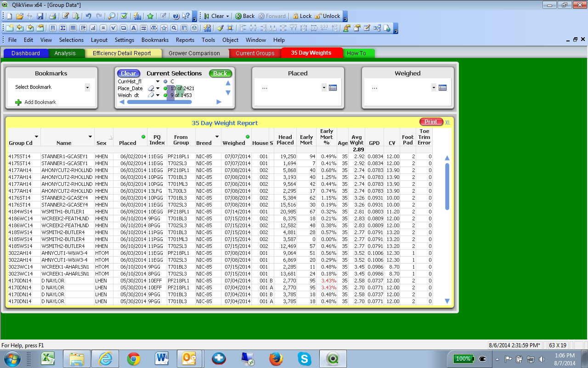Open Google Chrome from the taskbar
Viewport: 588px width, 368px height.
pyautogui.click(x=134, y=359)
